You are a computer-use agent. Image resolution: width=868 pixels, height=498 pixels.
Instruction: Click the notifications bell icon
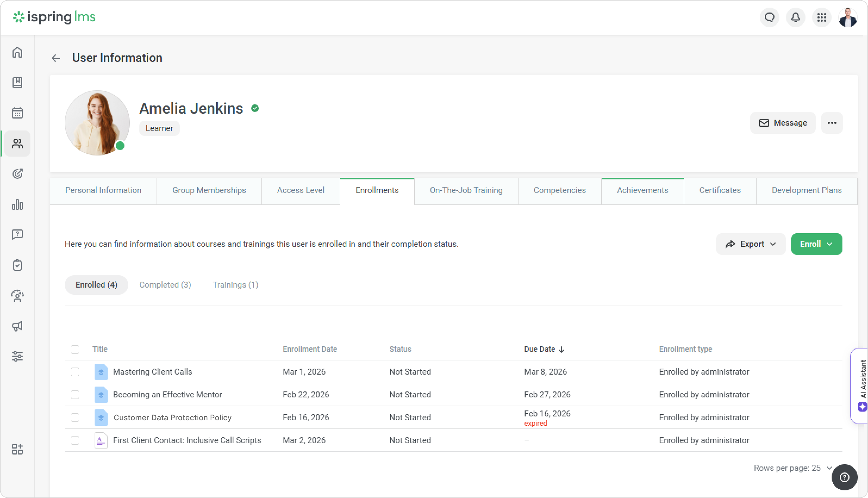[795, 17]
